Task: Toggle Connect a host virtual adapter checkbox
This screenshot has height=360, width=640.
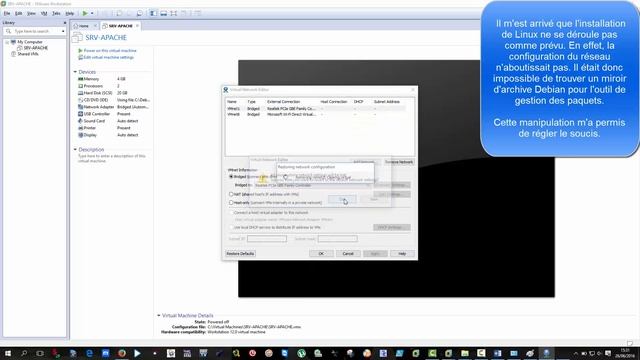Action: pos(231,213)
